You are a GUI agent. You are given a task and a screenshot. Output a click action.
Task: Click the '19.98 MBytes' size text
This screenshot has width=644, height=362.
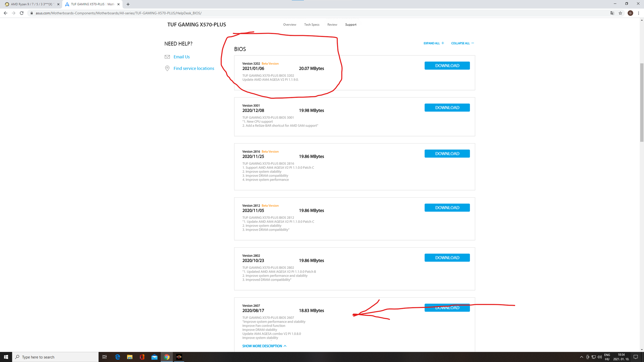point(311,110)
